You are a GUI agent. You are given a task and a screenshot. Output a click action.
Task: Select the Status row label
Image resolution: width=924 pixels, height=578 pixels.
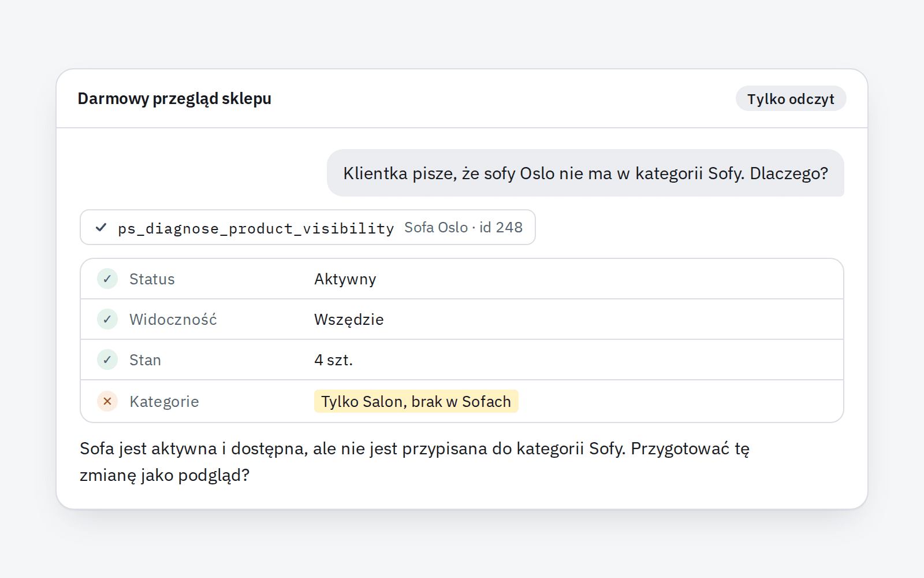[x=152, y=279]
